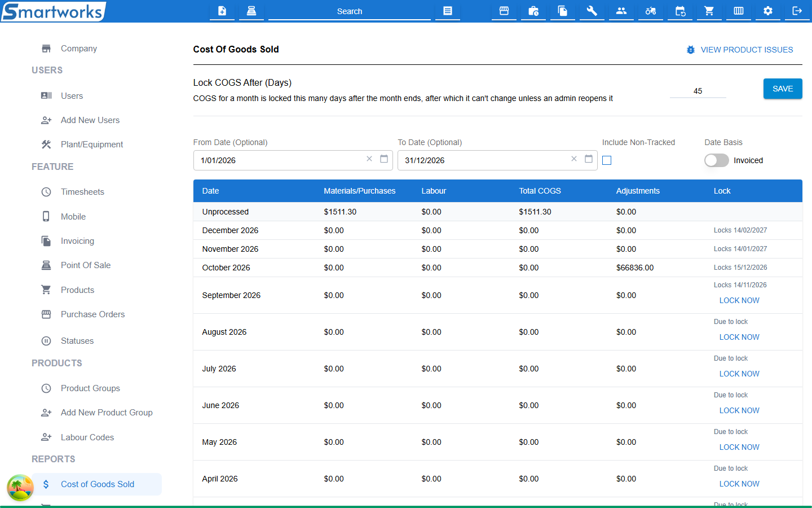This screenshot has height=508, width=812.
Task: Click LOCK NOW for June 2026
Action: 739,410
